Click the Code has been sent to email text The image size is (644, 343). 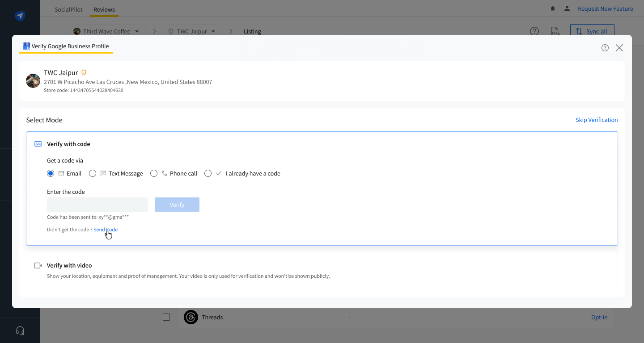[88, 217]
